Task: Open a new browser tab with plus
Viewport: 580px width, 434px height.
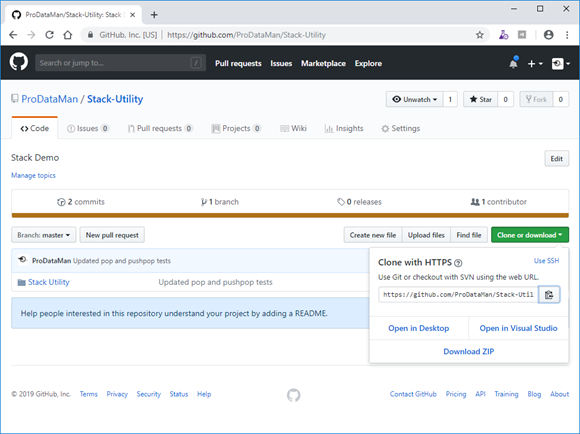Action: [154, 15]
